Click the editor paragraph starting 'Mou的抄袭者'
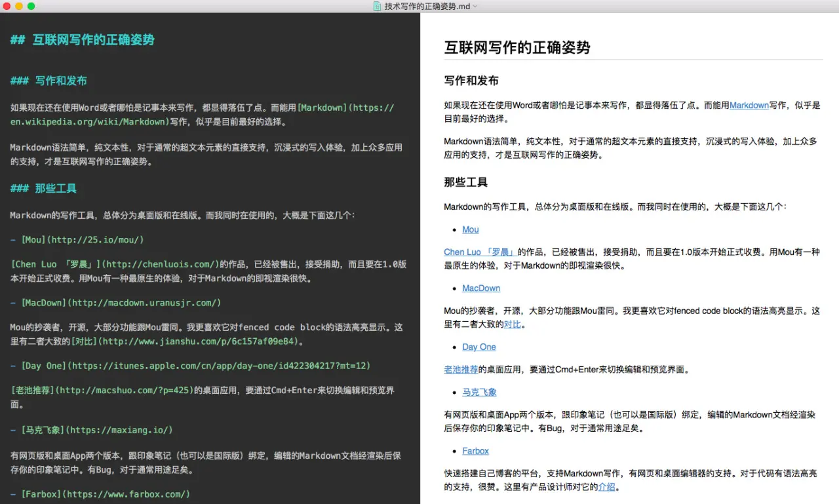Viewport: 839px width, 504px height. point(206,334)
